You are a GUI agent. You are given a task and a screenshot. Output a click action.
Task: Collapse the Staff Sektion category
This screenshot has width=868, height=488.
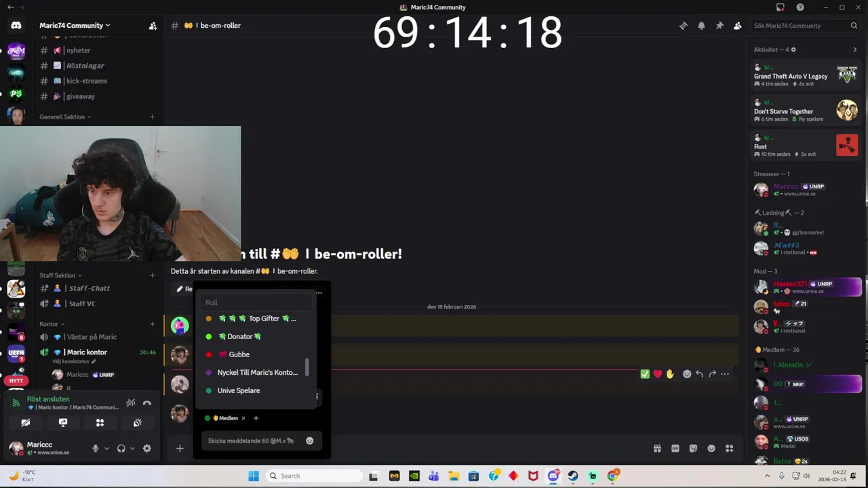click(60, 275)
